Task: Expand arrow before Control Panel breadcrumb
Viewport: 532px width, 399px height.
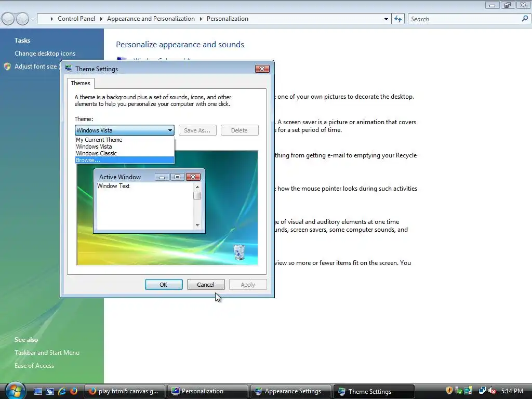Action: [51, 19]
